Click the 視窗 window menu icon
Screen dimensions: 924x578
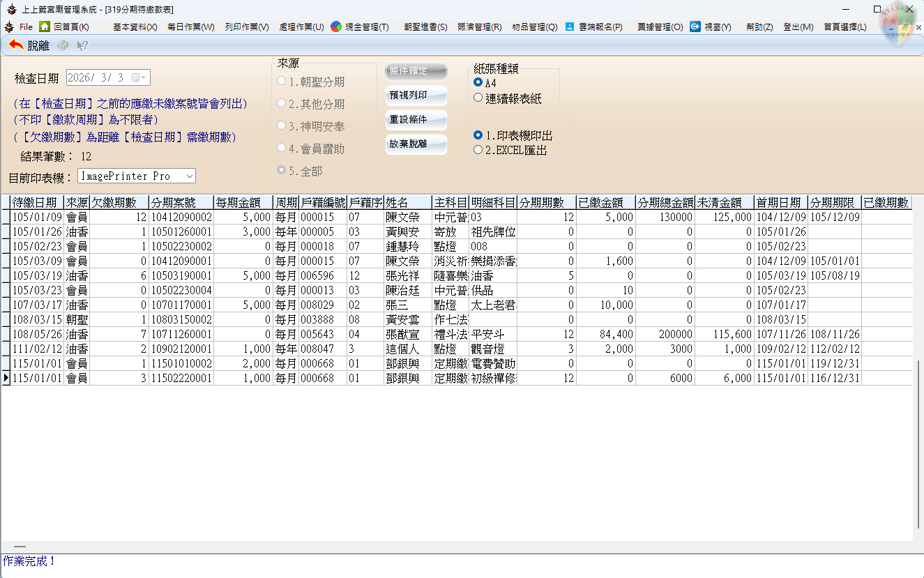point(695,26)
